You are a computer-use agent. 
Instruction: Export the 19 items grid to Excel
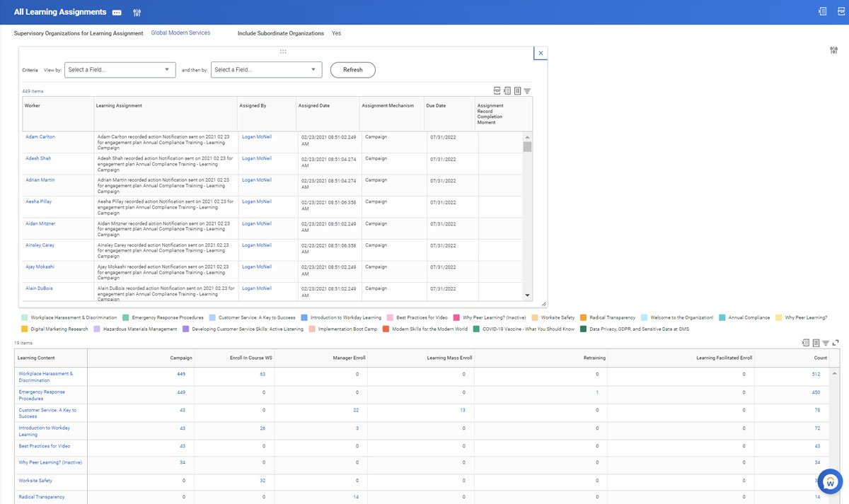[806, 343]
